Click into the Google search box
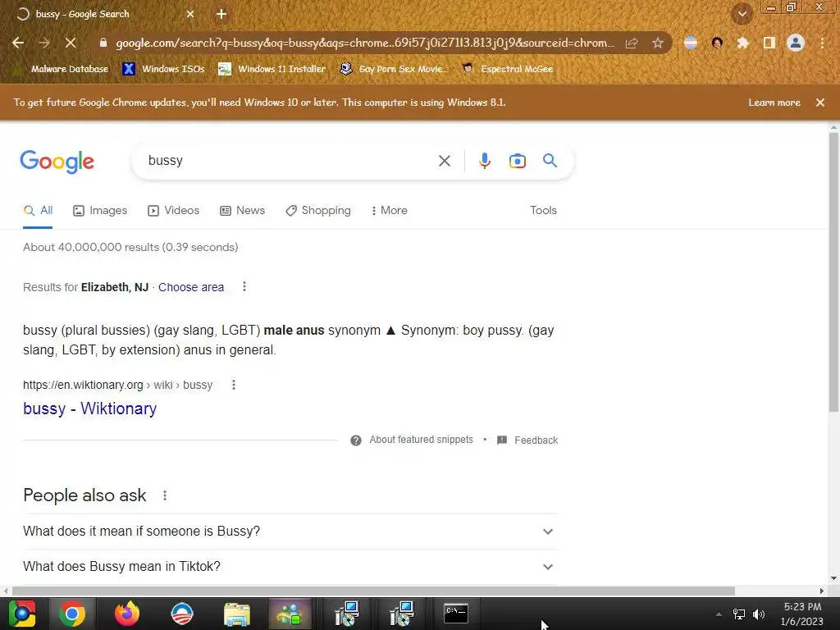 [290, 161]
